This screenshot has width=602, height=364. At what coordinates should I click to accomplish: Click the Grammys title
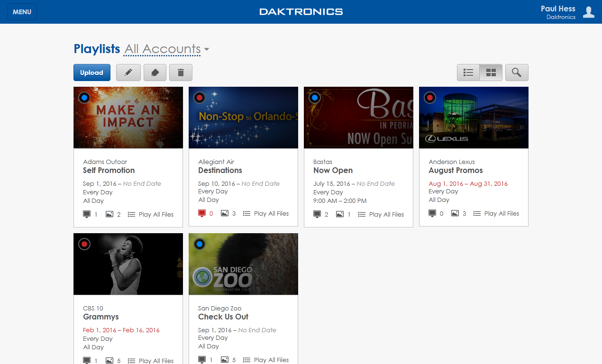tap(100, 317)
